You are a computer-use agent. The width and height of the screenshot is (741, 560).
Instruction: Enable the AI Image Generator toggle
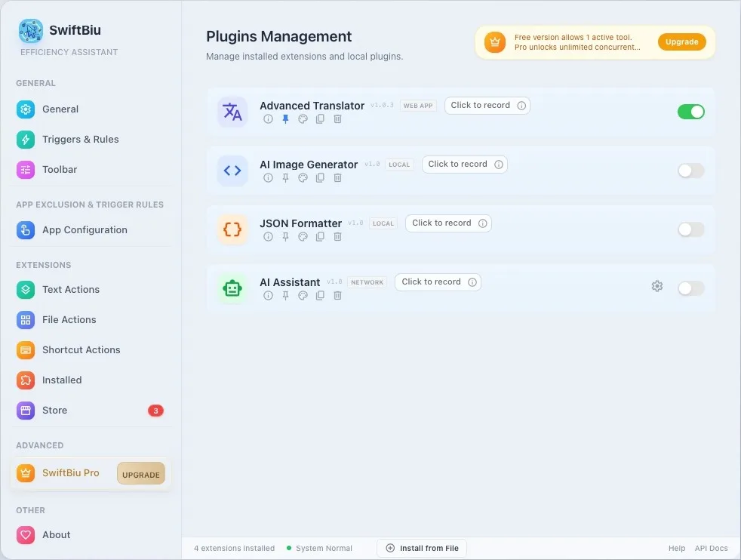pyautogui.click(x=691, y=171)
